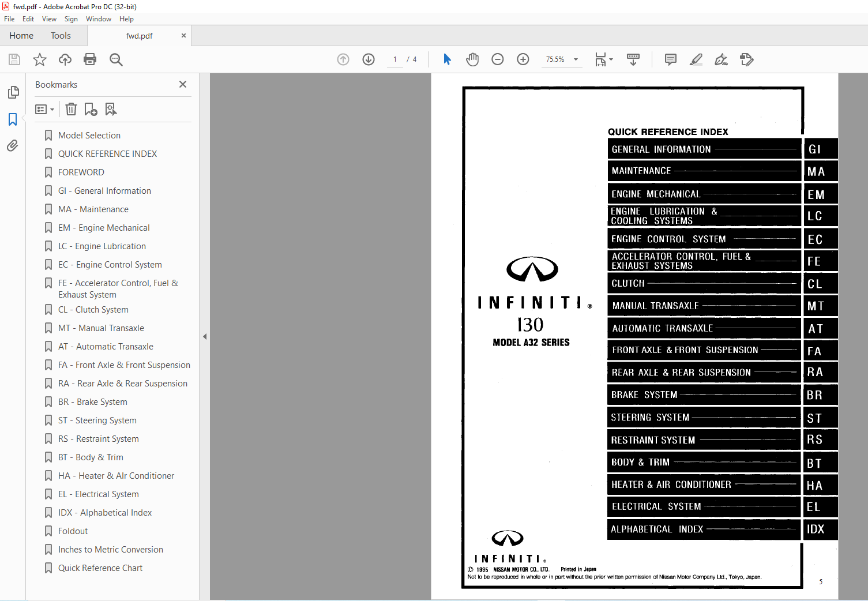Click the page number input field
868x601 pixels.
point(395,59)
